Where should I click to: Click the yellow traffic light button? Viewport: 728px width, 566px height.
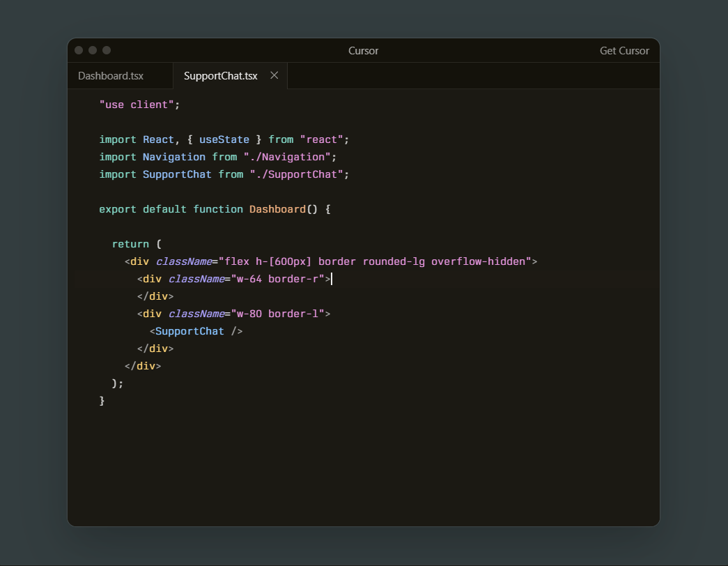[93, 50]
